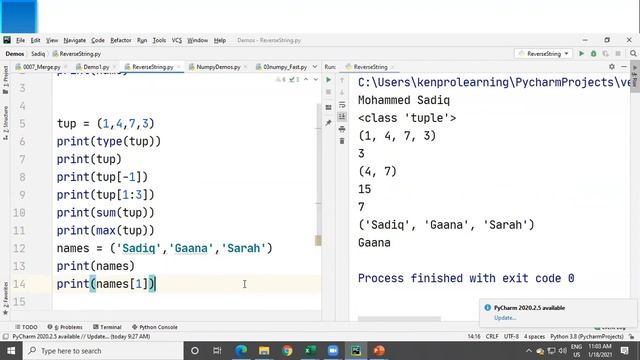Click the Restore Layout icon in Run panel
The width and height of the screenshot is (640, 360).
click(x=329, y=108)
